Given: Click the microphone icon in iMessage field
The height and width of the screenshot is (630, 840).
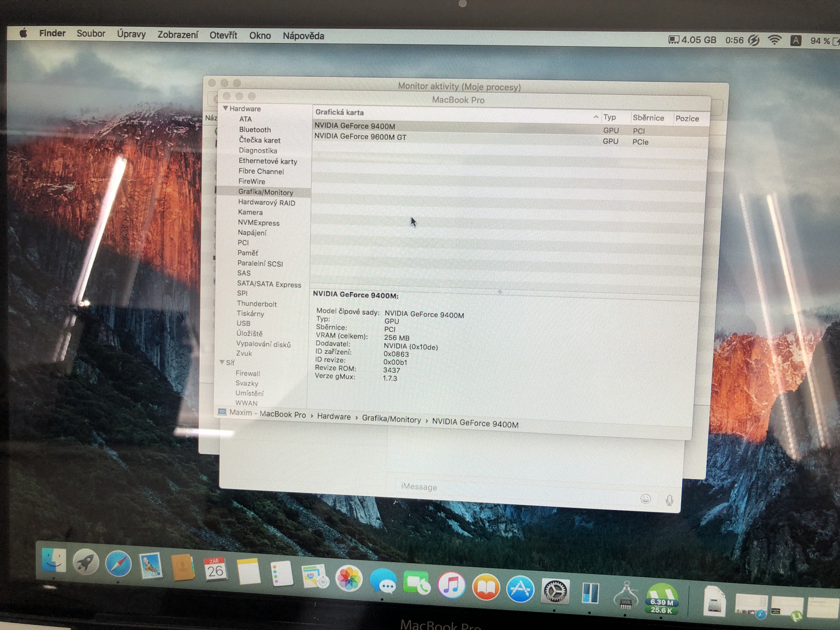Looking at the screenshot, I should 670,500.
